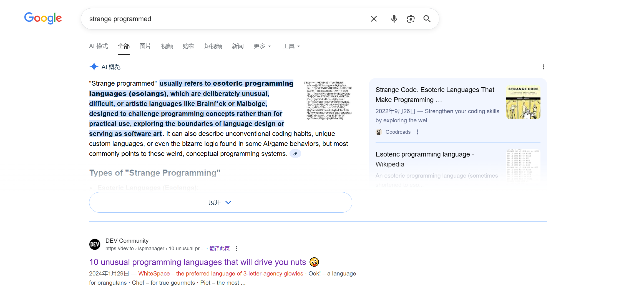The image size is (644, 293).
Task: Clear the search box text
Action: pos(374,19)
